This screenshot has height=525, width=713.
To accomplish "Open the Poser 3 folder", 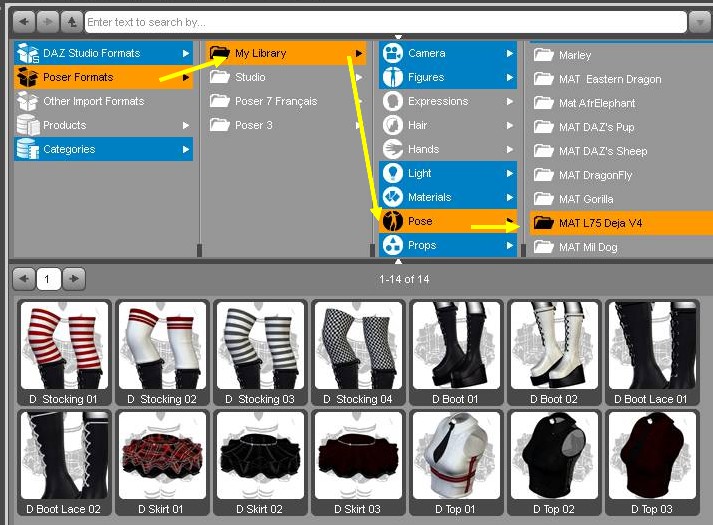I will pyautogui.click(x=285, y=125).
